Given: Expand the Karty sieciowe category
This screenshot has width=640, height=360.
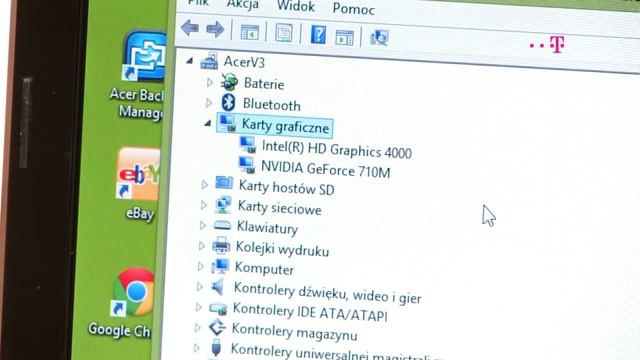Looking at the screenshot, I should click(204, 205).
